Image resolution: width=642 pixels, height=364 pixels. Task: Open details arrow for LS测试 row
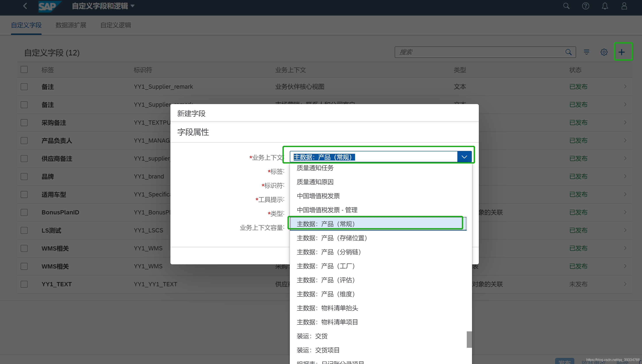(625, 230)
